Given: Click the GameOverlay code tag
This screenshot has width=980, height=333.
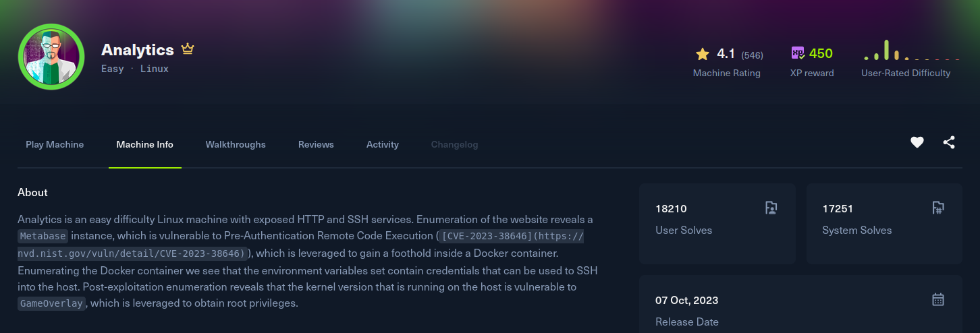Looking at the screenshot, I should click(51, 303).
